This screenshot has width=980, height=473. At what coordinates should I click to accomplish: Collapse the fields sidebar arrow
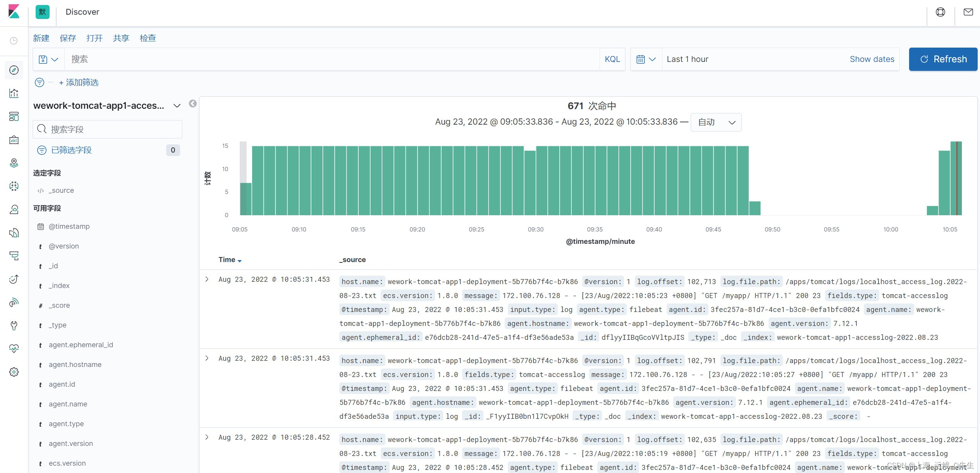193,104
